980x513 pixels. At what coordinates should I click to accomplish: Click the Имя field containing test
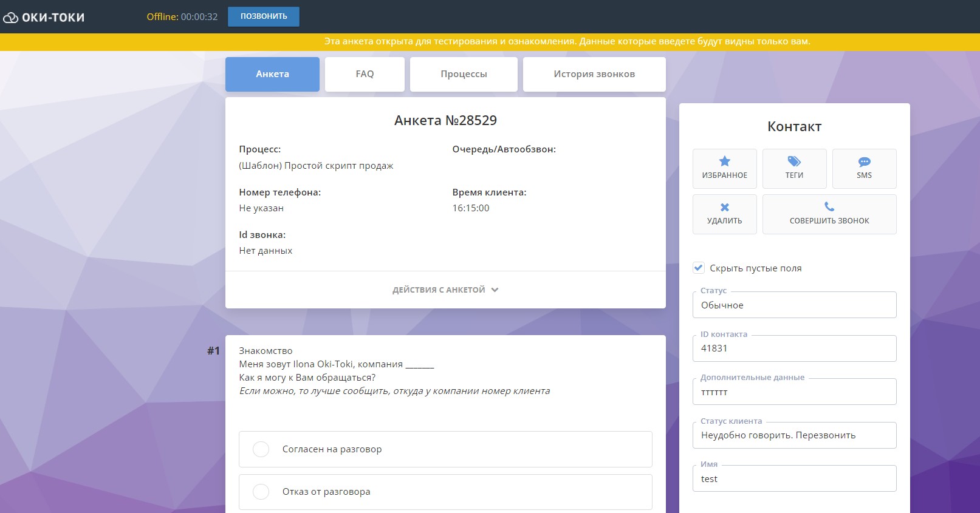(x=793, y=479)
